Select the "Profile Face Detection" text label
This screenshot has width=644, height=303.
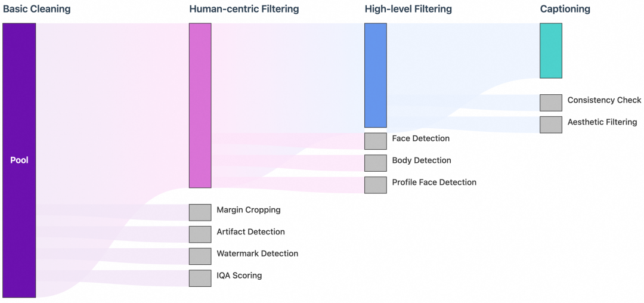tap(434, 183)
